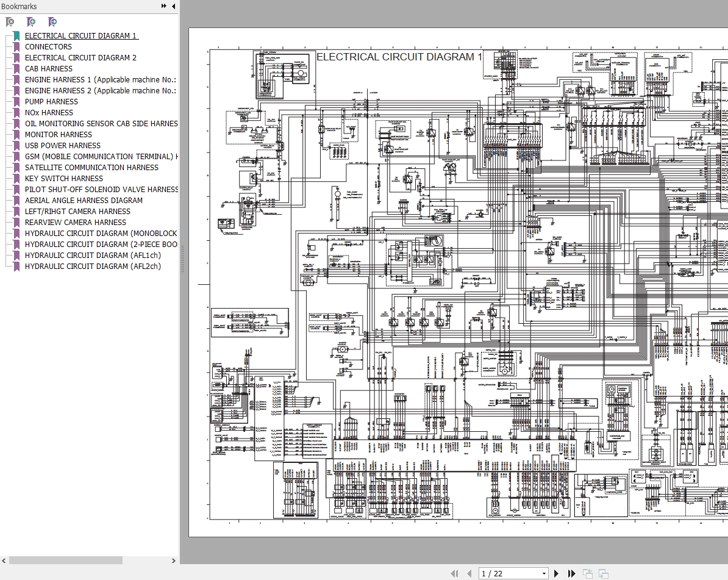Open the CAB HARNESS bookmark
This screenshot has height=580, width=728.
(48, 69)
